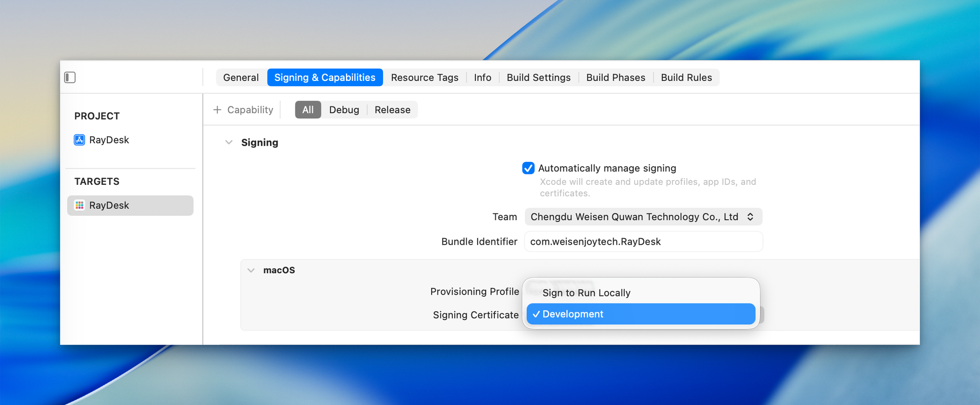Image resolution: width=980 pixels, height=405 pixels.
Task: Click the RayDesk target app icon
Action: [79, 205]
